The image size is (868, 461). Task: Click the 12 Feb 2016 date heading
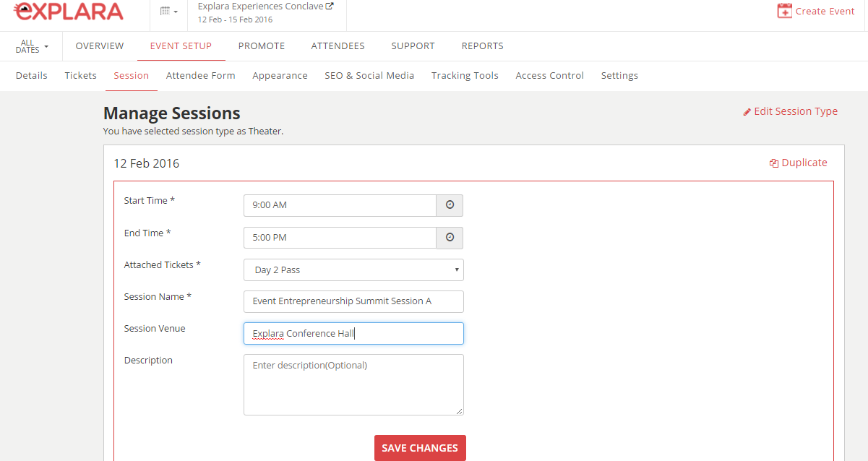(x=147, y=164)
